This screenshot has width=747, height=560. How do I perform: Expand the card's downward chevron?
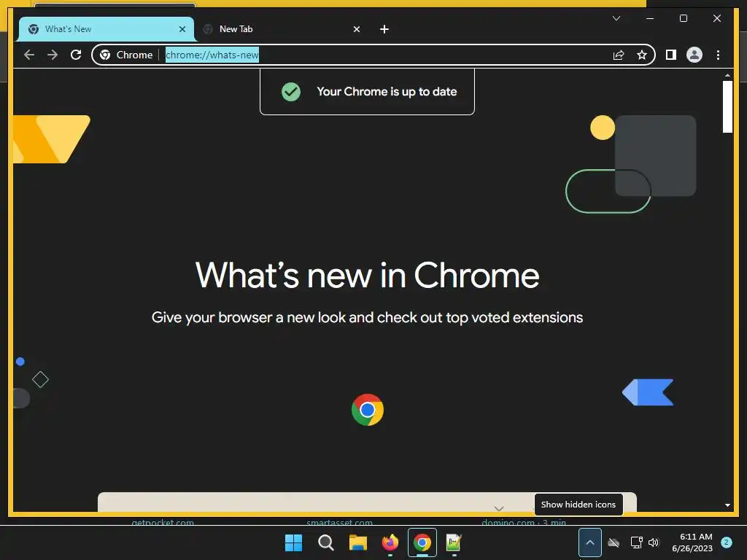point(499,508)
